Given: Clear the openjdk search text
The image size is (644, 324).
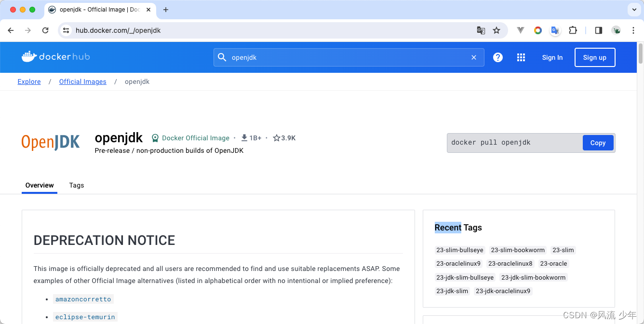Looking at the screenshot, I should pos(474,57).
